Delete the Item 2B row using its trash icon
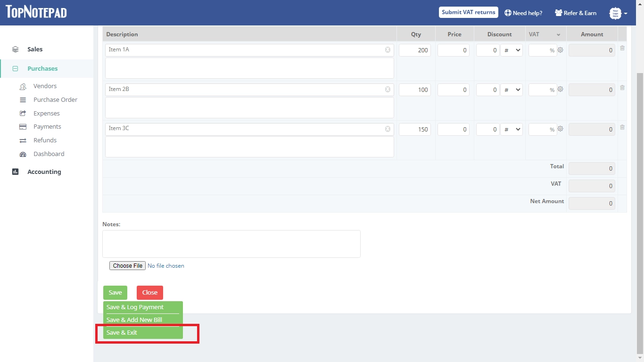Image resolution: width=644 pixels, height=362 pixels. point(622,88)
